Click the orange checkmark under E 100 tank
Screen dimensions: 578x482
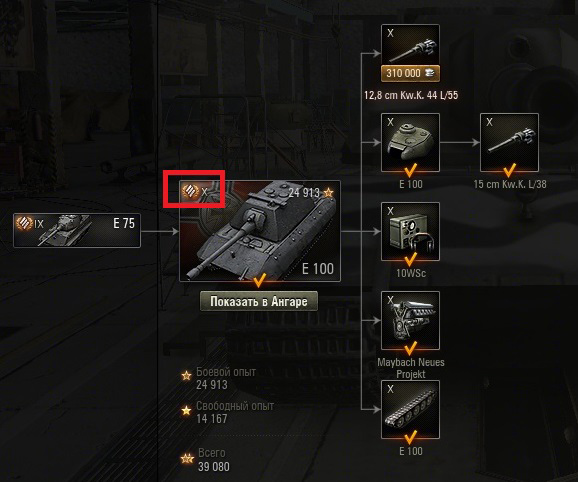coord(259,280)
